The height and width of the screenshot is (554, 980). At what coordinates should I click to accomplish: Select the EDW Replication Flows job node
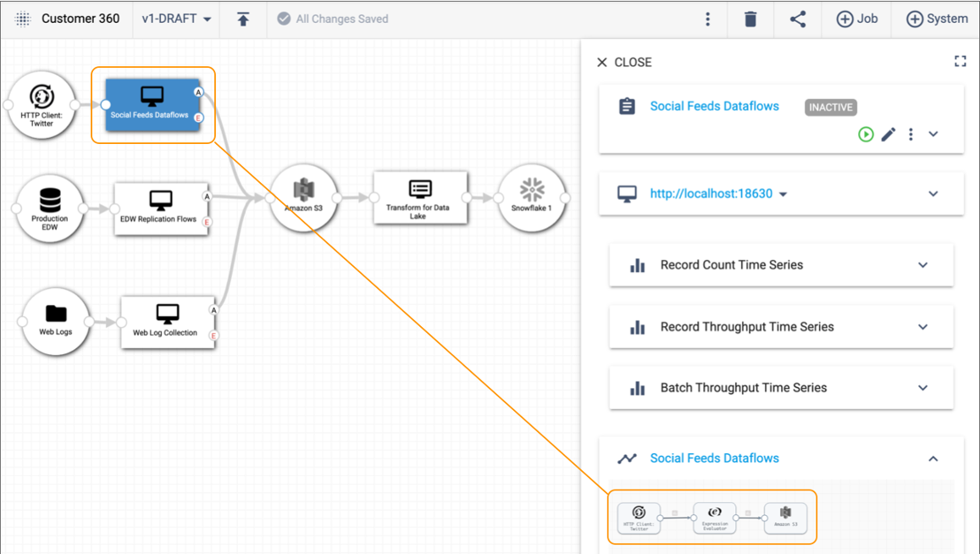(161, 209)
